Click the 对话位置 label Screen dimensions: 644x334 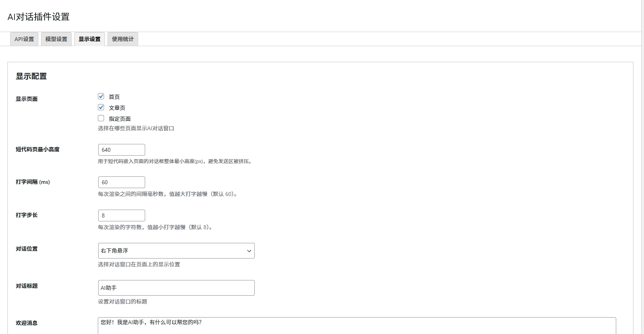pos(27,249)
